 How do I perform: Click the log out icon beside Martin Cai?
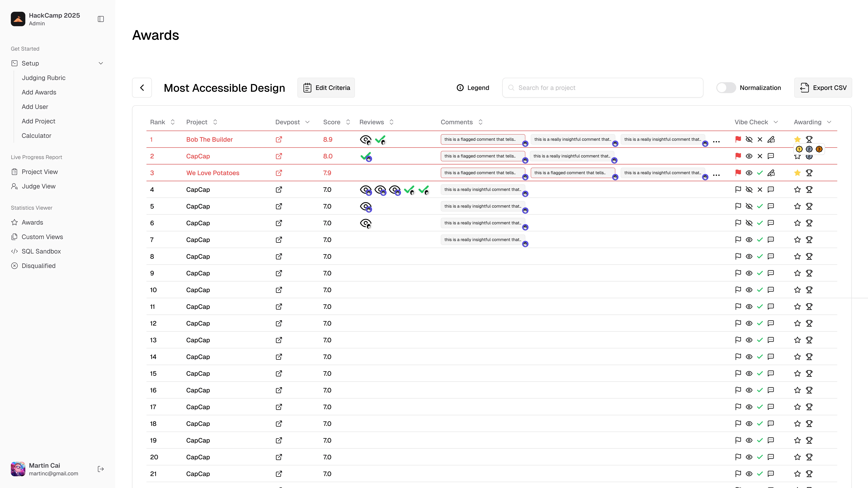101,469
